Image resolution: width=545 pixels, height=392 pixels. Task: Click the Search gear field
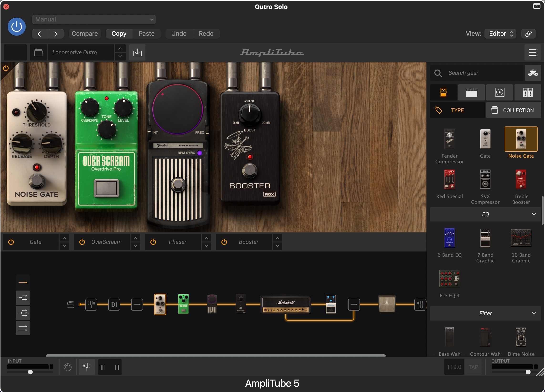(477, 73)
